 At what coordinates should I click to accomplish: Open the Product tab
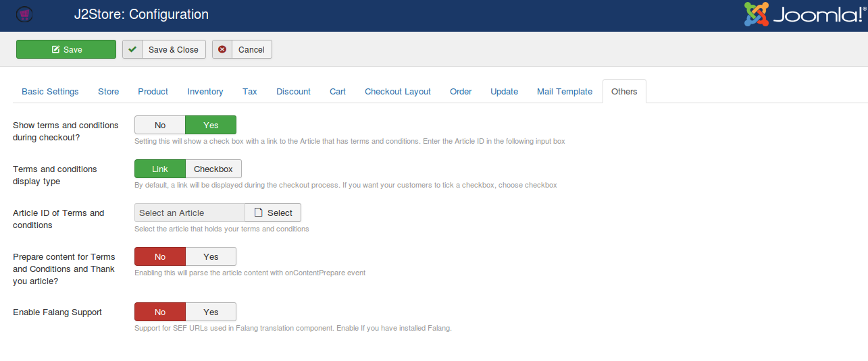[x=153, y=92]
